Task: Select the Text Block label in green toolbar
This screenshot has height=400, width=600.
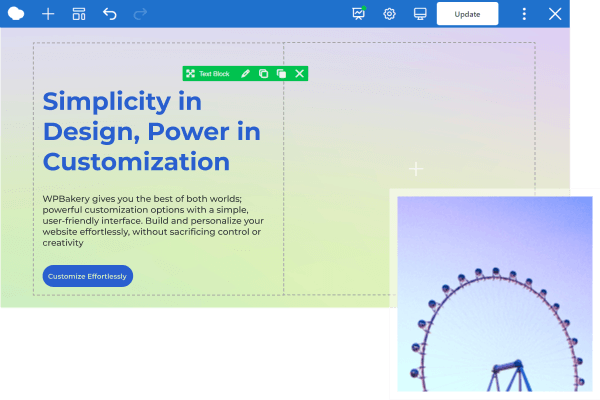Action: [214, 73]
